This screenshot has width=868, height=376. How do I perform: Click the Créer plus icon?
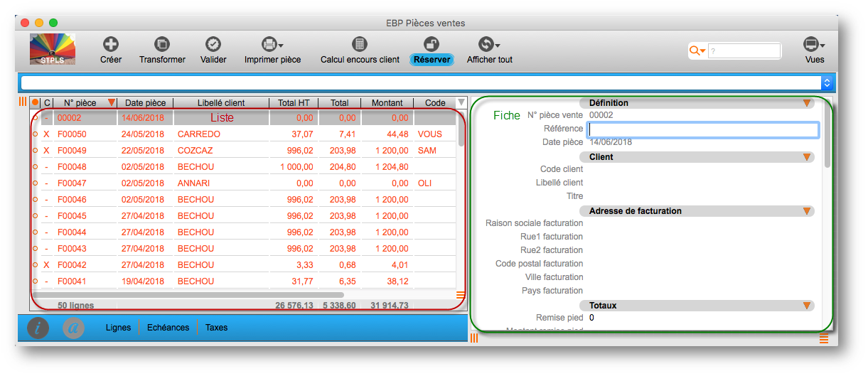(x=111, y=44)
